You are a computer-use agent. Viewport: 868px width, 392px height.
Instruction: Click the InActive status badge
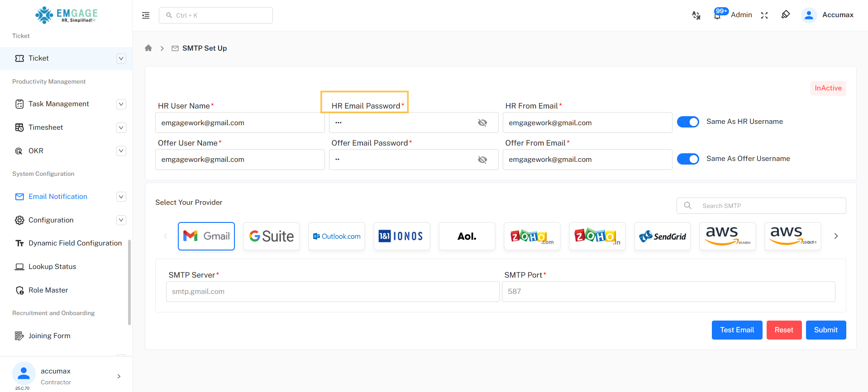click(828, 88)
